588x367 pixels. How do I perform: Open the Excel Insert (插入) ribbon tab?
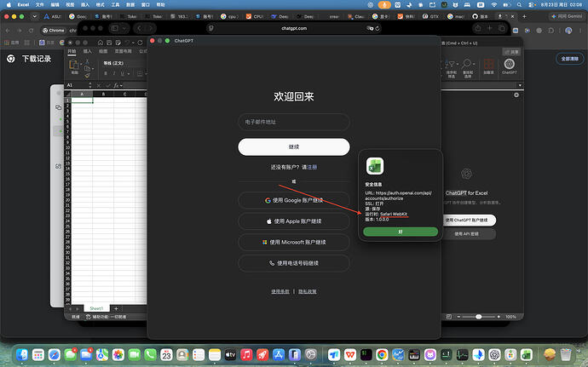[x=88, y=51]
